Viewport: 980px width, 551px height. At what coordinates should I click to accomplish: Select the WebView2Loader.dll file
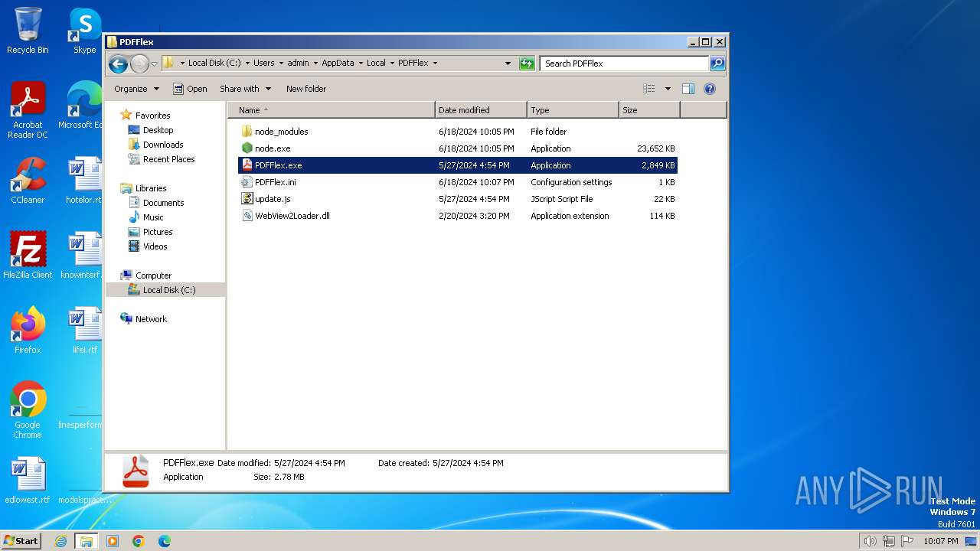292,216
